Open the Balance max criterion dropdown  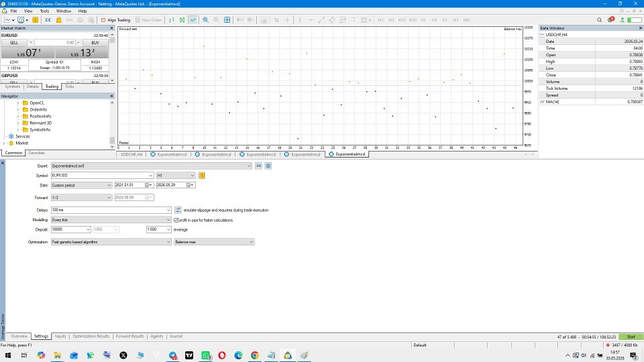pos(252,242)
